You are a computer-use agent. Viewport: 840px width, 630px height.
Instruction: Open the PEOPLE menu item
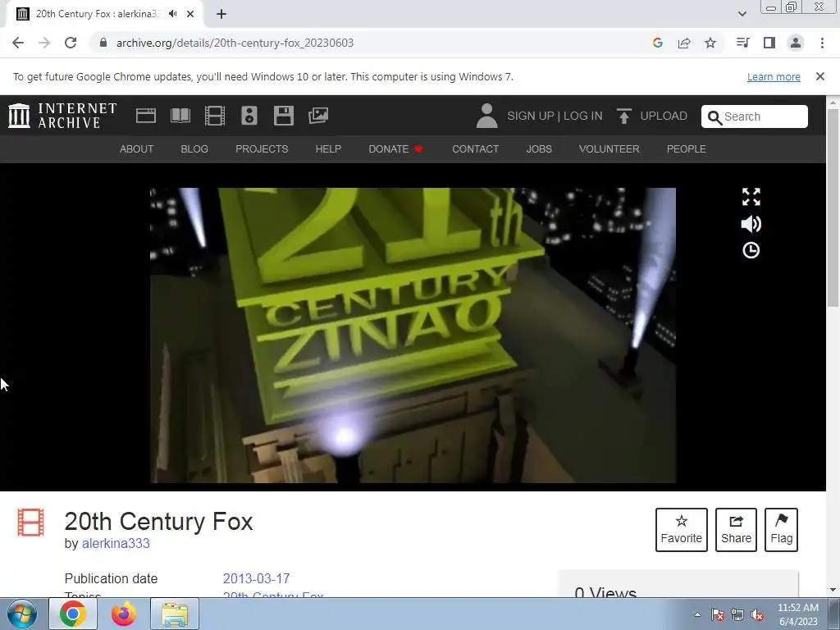click(687, 149)
